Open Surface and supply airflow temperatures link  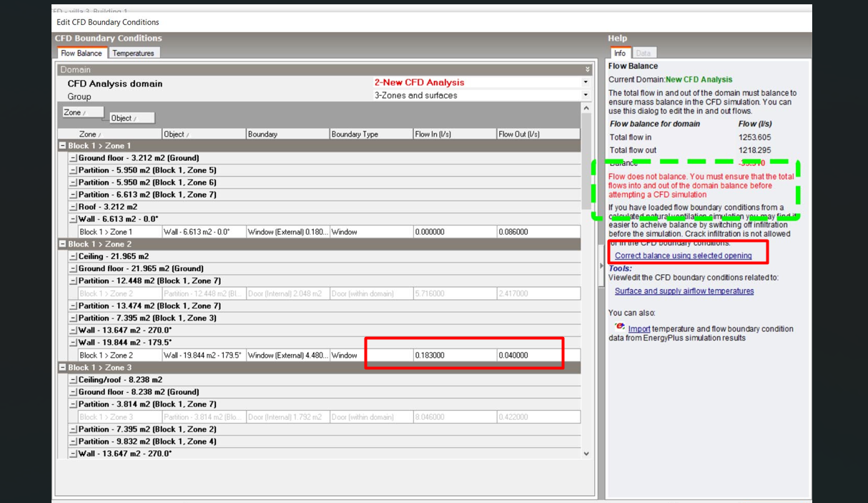684,291
